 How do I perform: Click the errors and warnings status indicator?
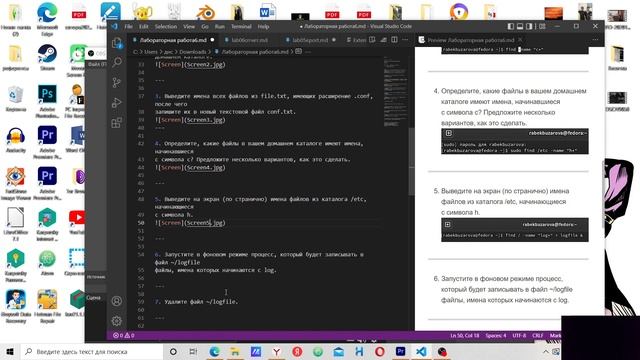(x=124, y=336)
